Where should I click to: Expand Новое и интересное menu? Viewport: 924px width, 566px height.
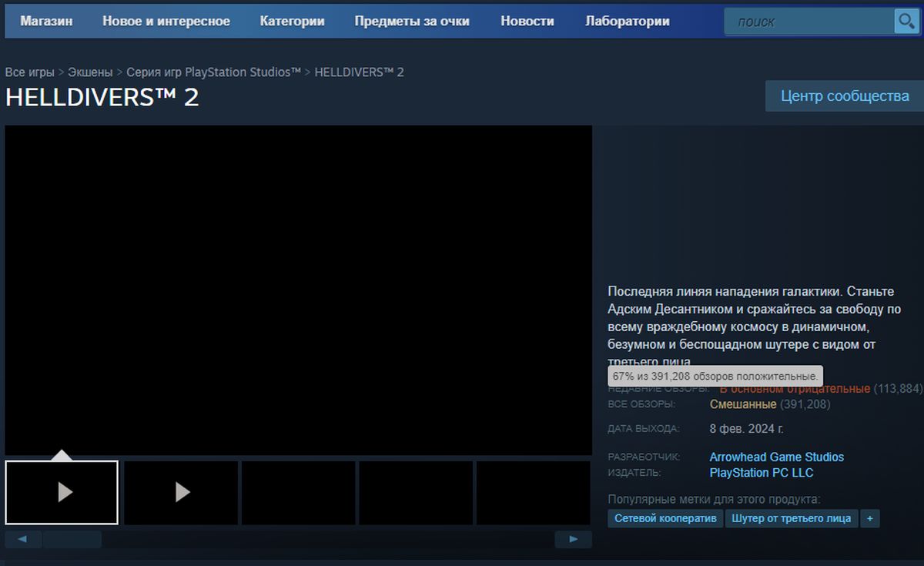pyautogui.click(x=165, y=21)
